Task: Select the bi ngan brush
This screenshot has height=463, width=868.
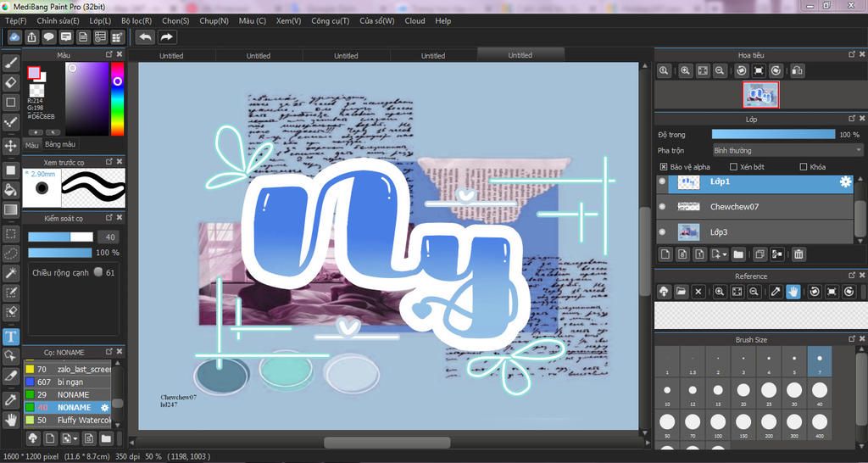Action: pos(67,382)
